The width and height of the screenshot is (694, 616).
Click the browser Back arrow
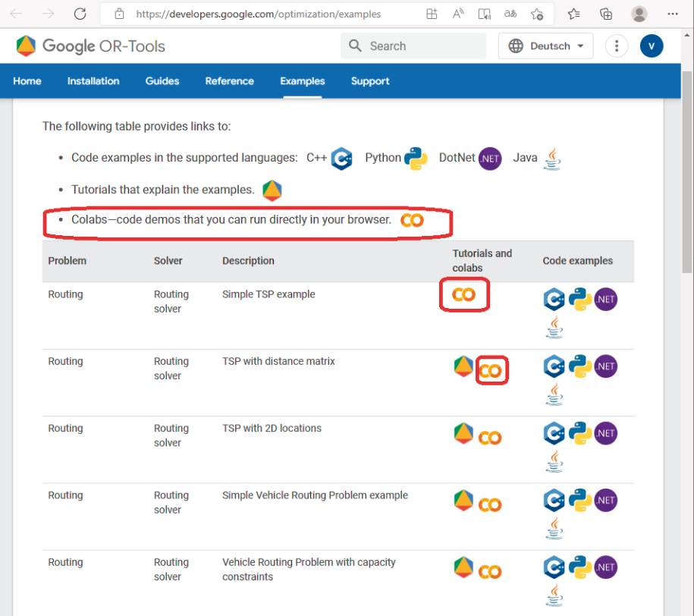[17, 14]
